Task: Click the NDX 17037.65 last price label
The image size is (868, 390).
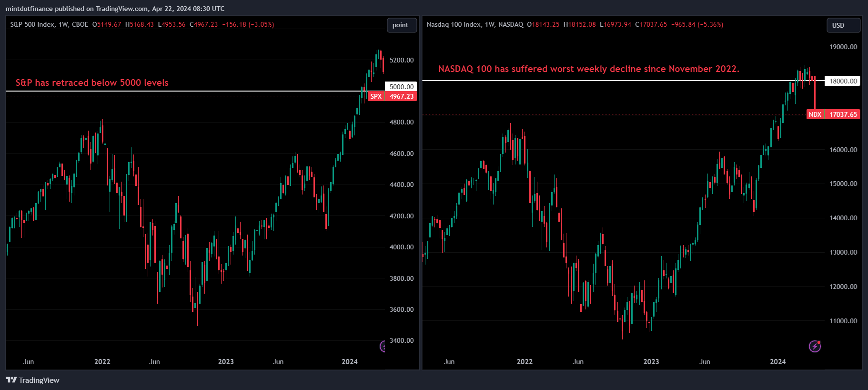Action: pos(833,114)
